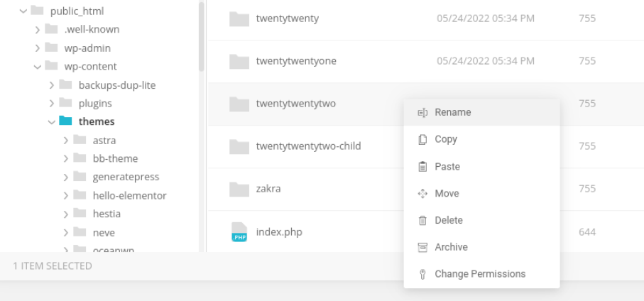The height and width of the screenshot is (301, 644).
Task: Expand the neve tree node
Action: click(66, 232)
